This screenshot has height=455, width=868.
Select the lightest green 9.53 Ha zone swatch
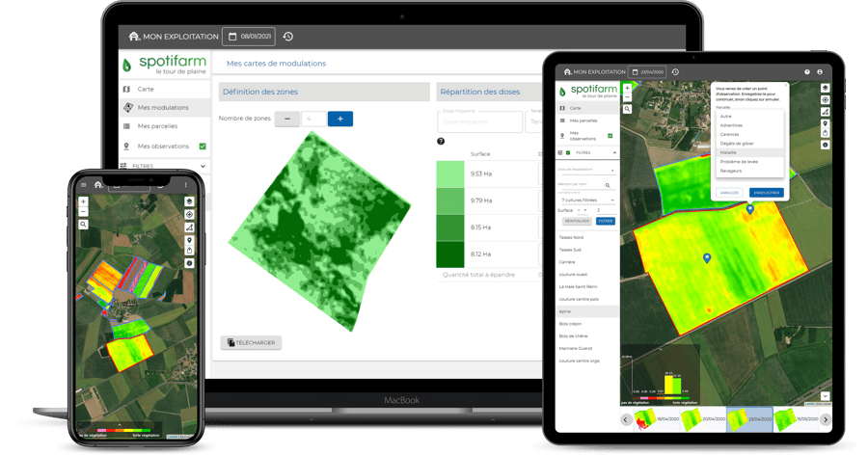coord(450,174)
